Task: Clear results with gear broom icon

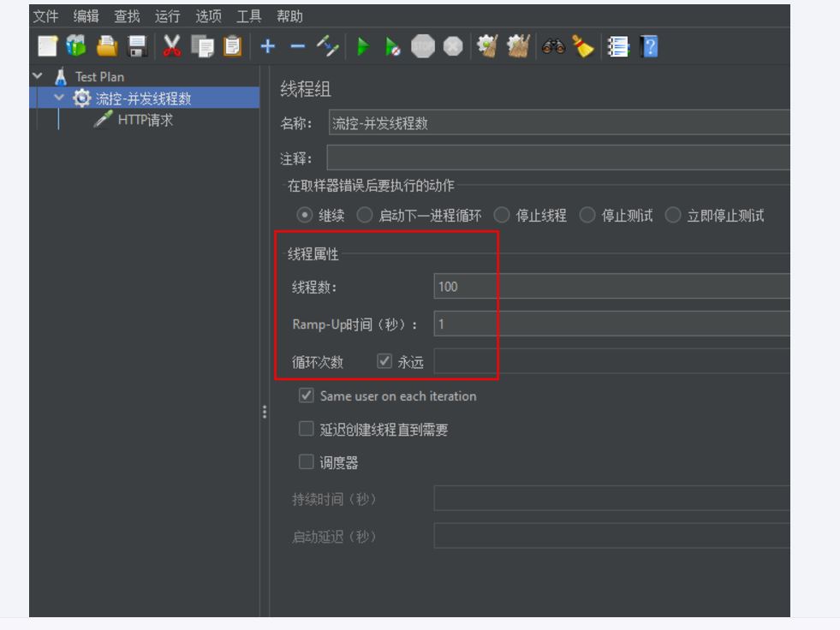Action: (x=487, y=46)
